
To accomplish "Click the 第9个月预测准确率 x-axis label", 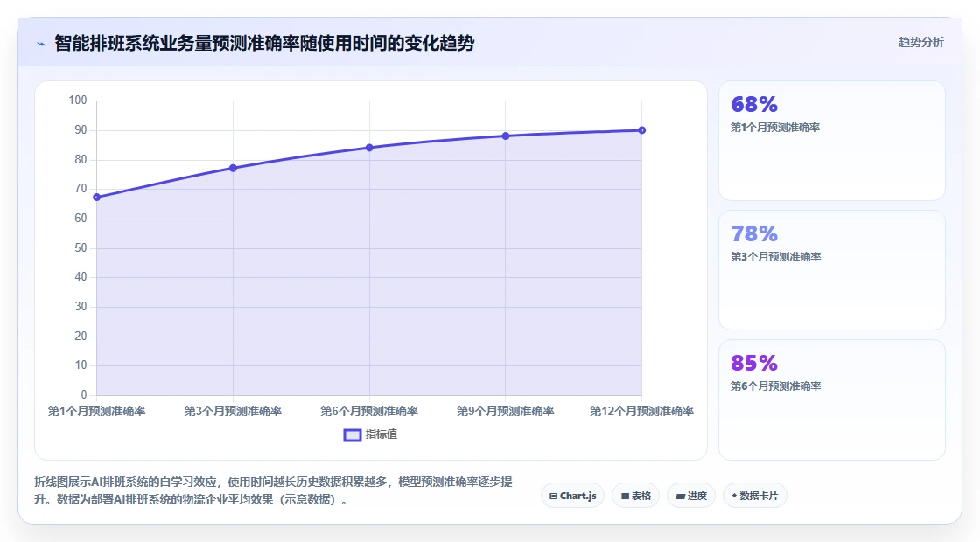I will [506, 411].
